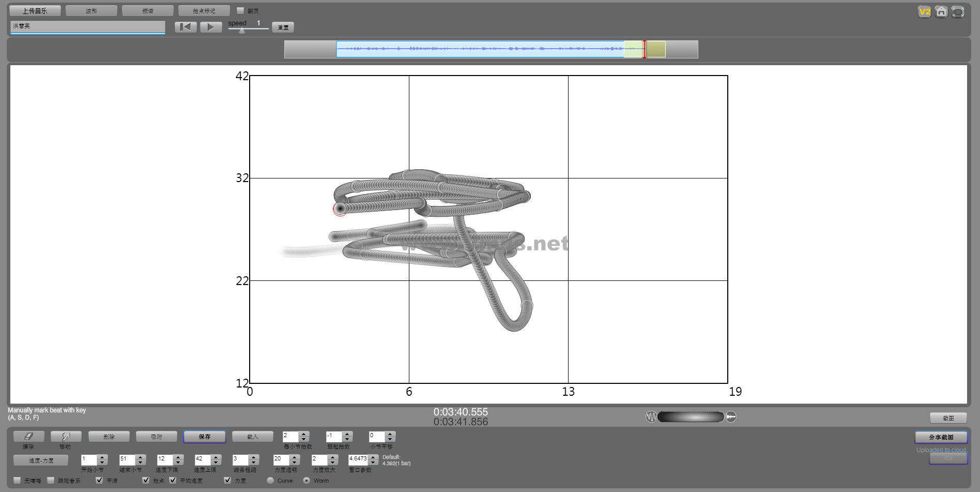Image resolution: width=980 pixels, height=492 pixels.
Task: Select the Curve radio option
Action: pos(270,480)
